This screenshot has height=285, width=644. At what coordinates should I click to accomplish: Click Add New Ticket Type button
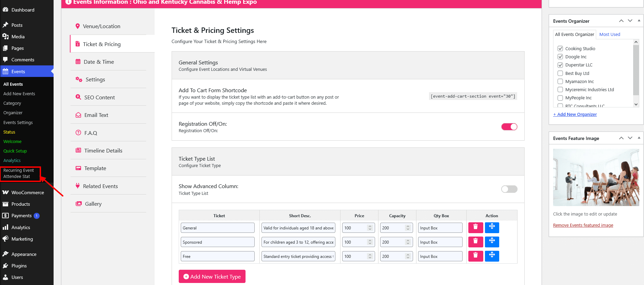pos(212,277)
